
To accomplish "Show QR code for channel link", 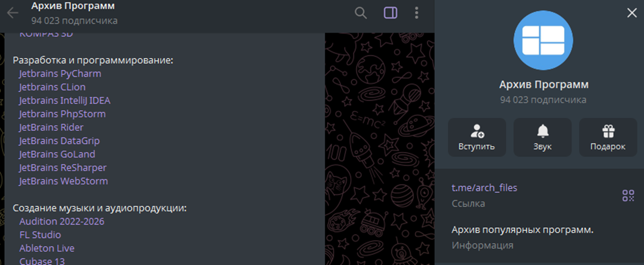I will pyautogui.click(x=628, y=195).
